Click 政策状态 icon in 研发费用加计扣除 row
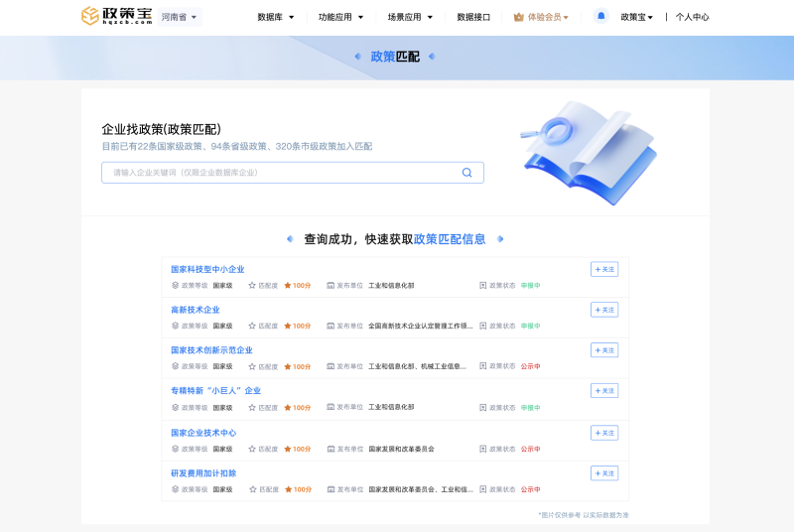 [x=483, y=489]
